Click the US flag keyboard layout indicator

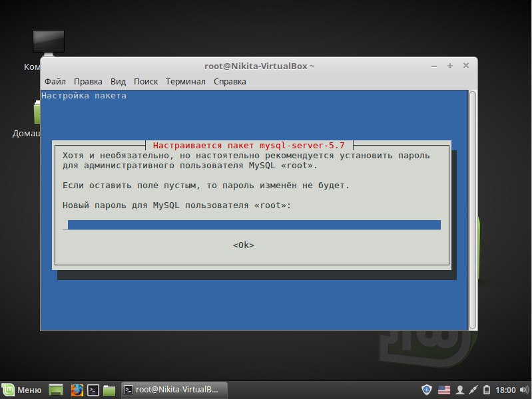[x=444, y=390]
